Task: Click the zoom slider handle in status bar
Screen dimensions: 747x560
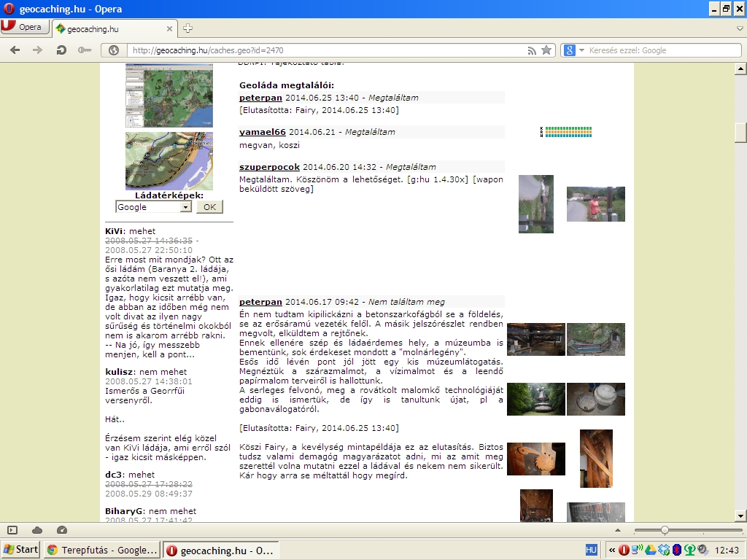Action: tap(665, 530)
